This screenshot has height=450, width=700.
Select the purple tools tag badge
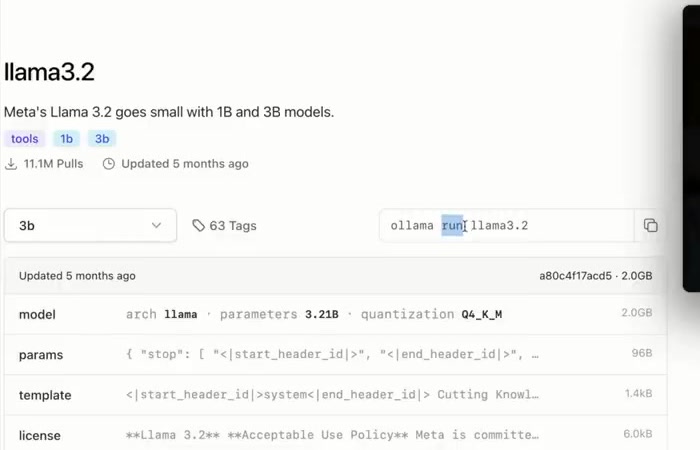coord(24,139)
